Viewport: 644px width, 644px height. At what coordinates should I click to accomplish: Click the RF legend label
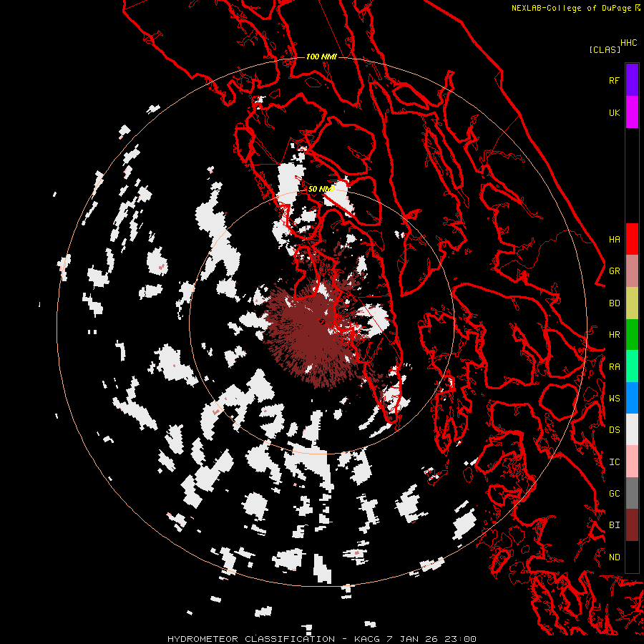coord(614,80)
